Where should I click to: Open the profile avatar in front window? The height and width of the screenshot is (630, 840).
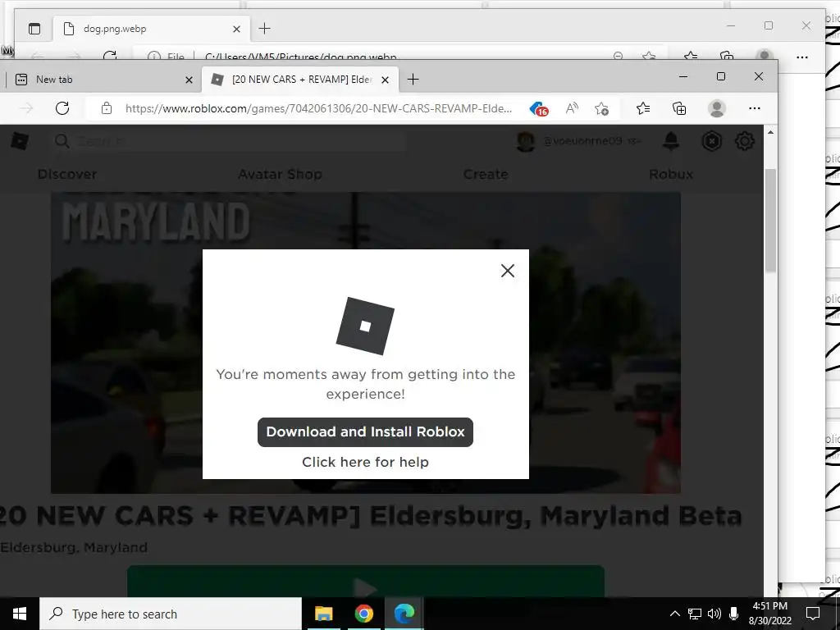tap(716, 108)
